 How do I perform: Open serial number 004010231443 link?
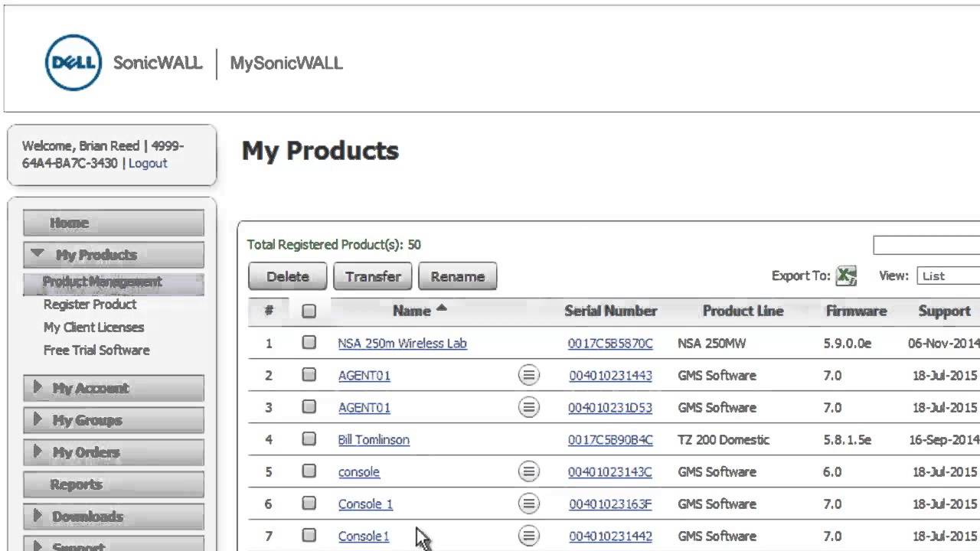(x=610, y=376)
